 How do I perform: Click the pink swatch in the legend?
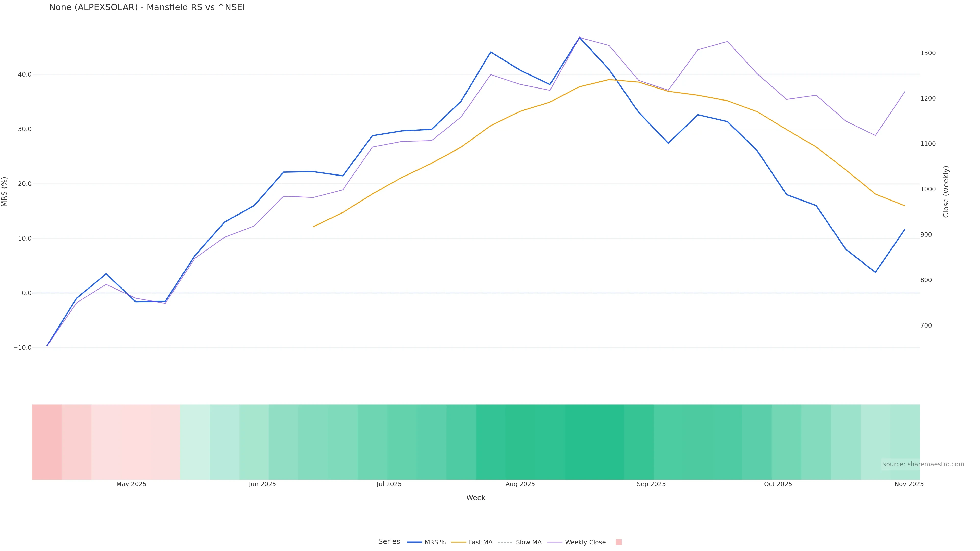619,542
